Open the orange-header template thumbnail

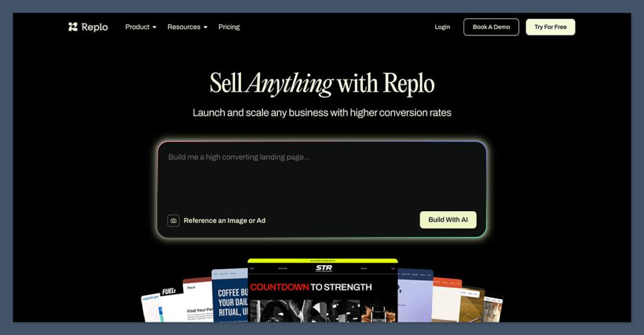pyautogui.click(x=447, y=300)
